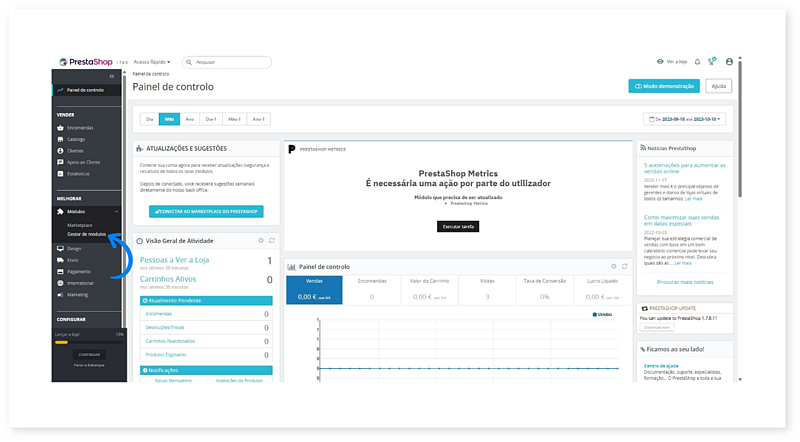800x442 pixels.
Task: Select the Ano time range tab
Action: point(189,119)
